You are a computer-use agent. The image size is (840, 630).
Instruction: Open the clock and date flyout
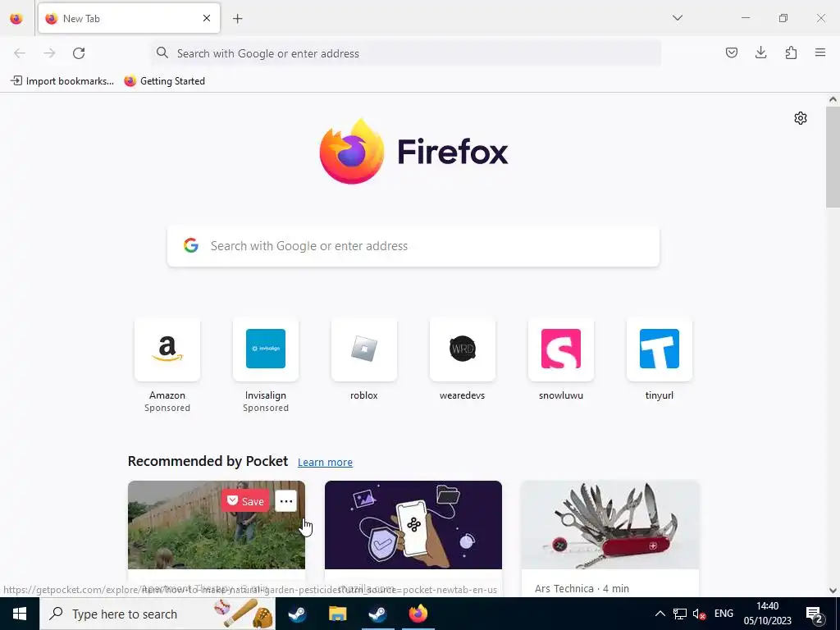[767, 614]
